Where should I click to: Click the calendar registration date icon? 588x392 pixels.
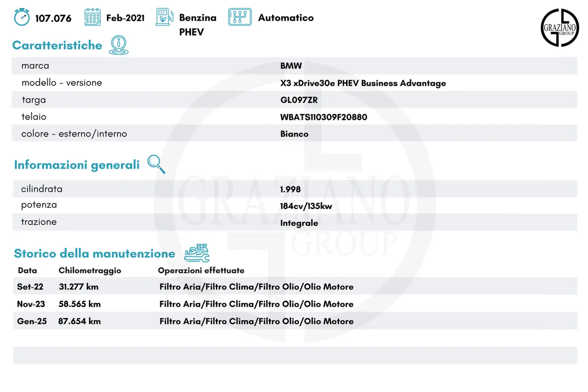coord(93,17)
